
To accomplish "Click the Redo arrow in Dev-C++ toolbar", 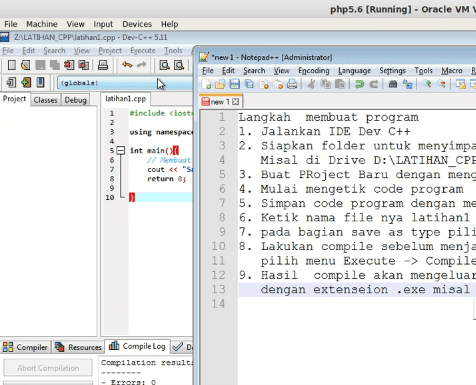I will pos(142,65).
